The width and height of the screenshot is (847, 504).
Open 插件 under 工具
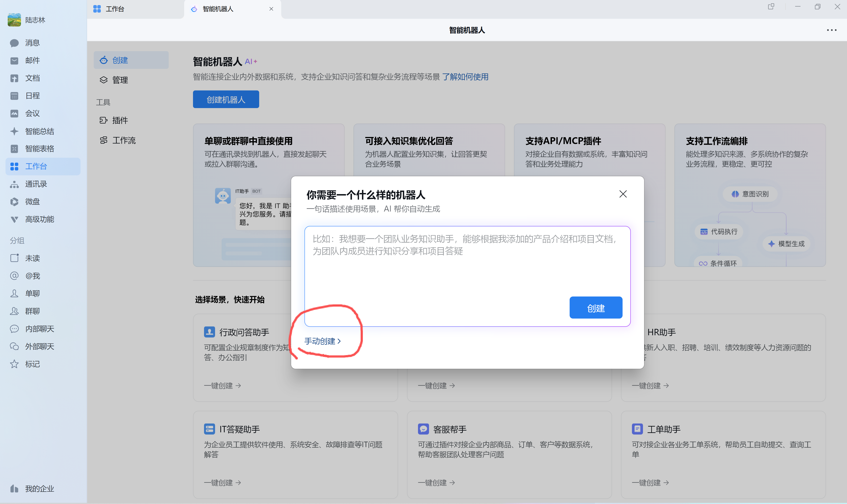(x=131, y=120)
